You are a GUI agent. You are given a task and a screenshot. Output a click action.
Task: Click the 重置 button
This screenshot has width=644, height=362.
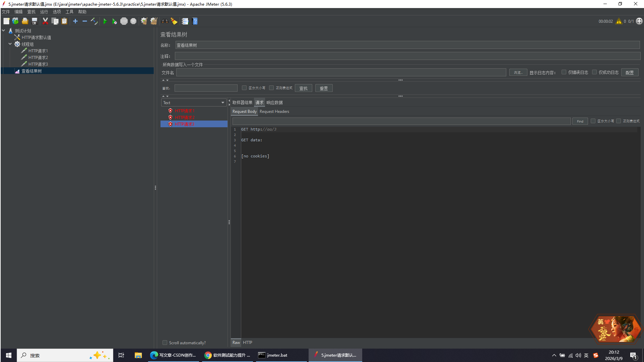click(324, 88)
